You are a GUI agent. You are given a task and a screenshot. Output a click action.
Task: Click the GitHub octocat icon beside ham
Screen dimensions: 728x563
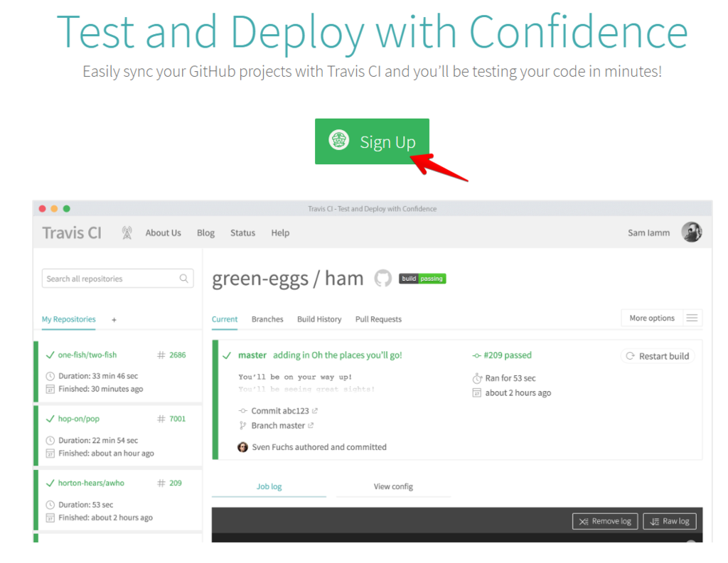coord(383,279)
